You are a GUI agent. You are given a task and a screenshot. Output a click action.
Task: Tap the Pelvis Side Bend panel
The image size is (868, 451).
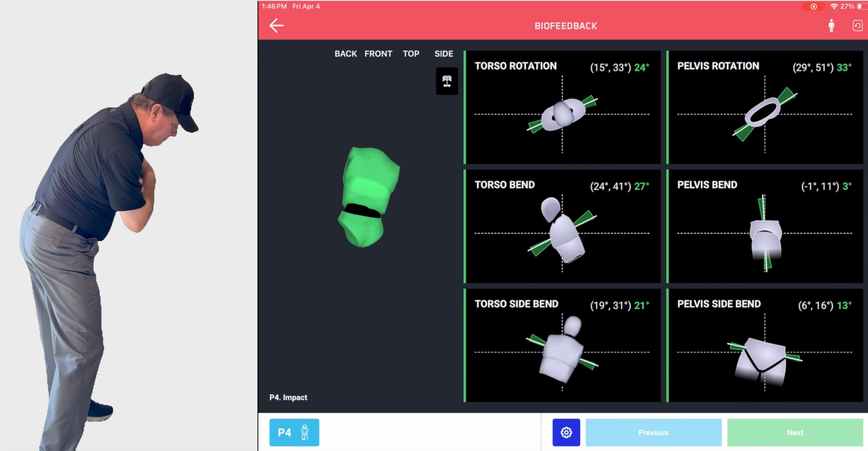765,345
